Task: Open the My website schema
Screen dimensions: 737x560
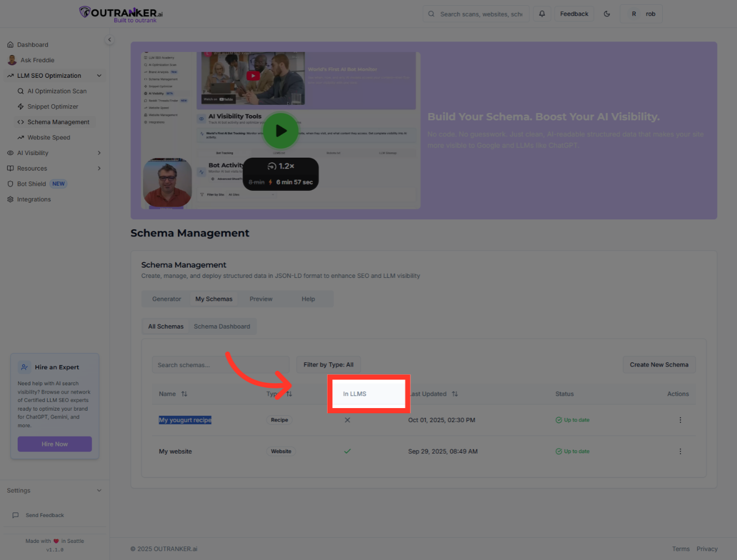Action: tap(175, 452)
